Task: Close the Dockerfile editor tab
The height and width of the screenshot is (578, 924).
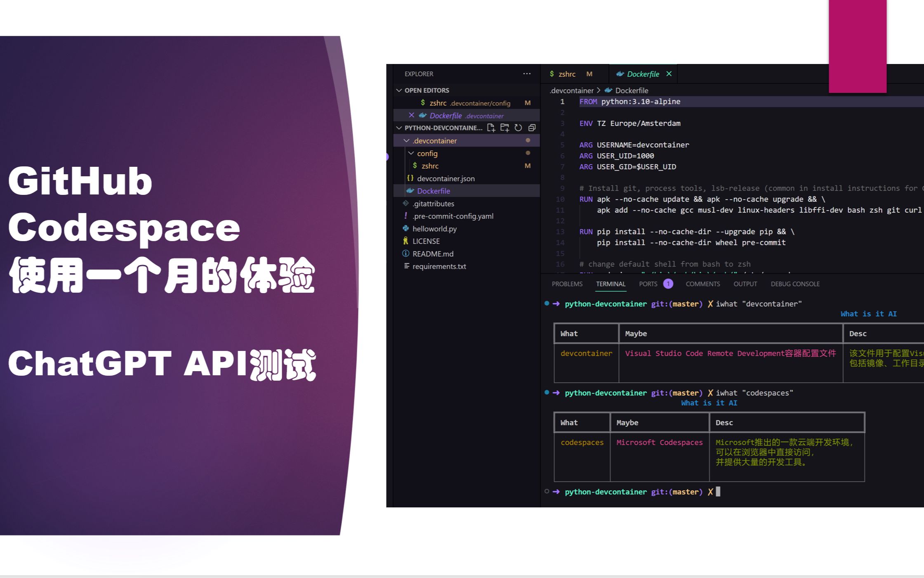Action: tap(669, 73)
